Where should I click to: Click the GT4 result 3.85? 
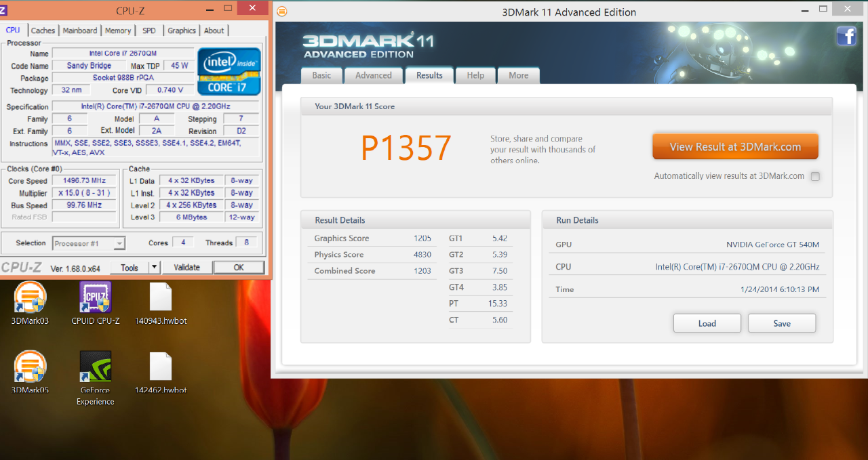(x=499, y=287)
